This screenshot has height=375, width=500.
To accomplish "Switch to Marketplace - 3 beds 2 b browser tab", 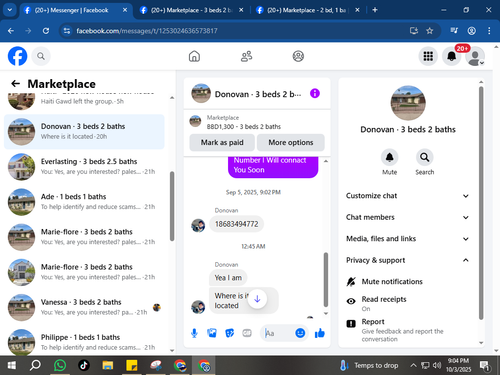I will (192, 10).
